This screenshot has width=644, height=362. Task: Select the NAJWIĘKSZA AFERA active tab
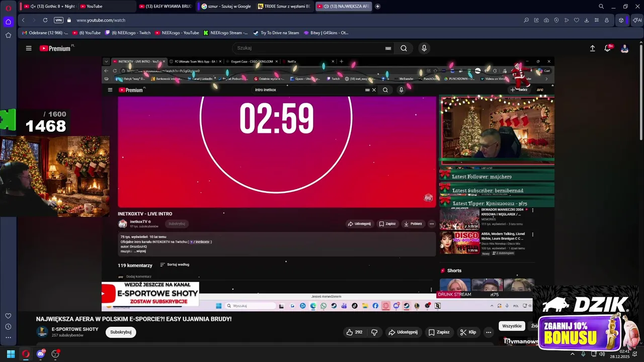pyautogui.click(x=344, y=7)
